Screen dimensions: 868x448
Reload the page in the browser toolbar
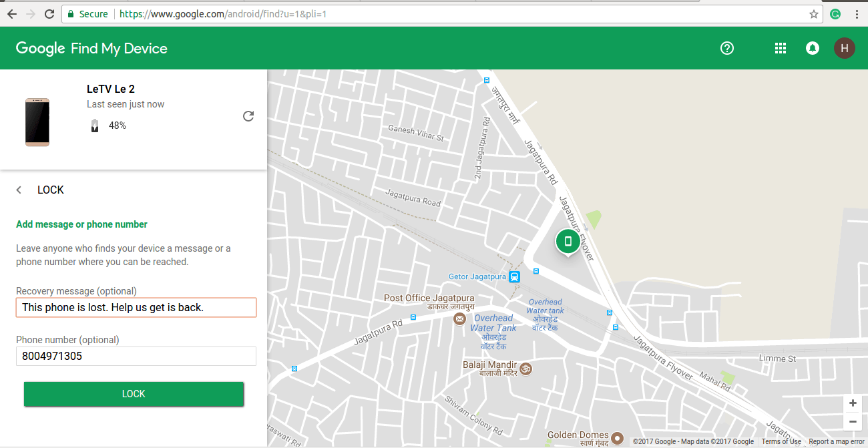(49, 14)
